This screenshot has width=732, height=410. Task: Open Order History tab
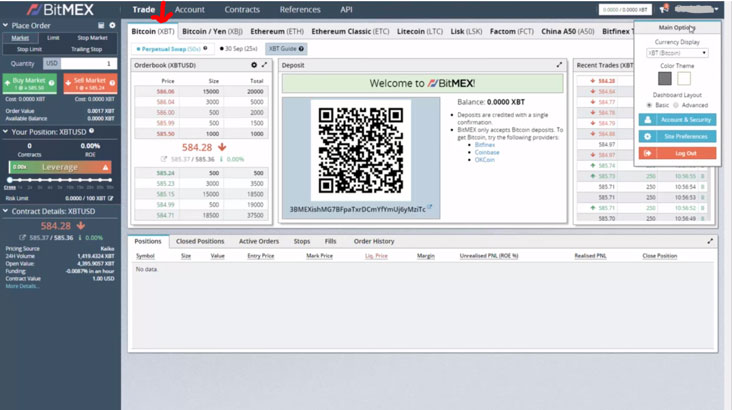[x=374, y=241]
